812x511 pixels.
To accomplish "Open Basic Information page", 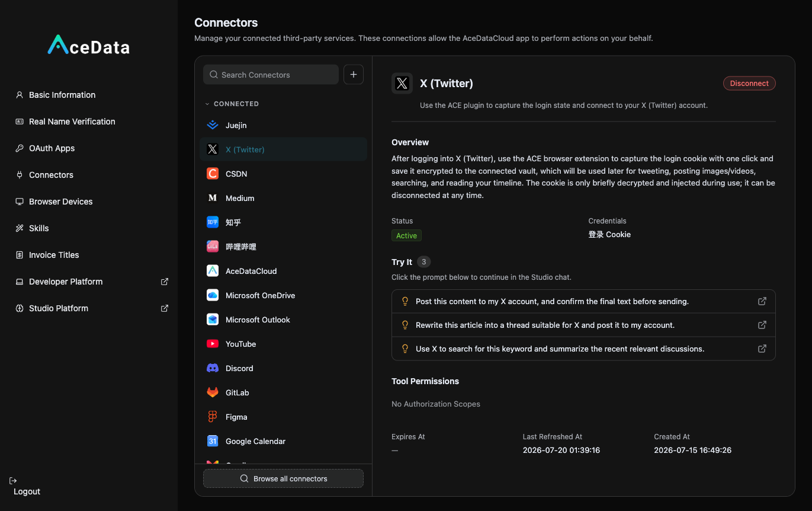I will click(62, 95).
